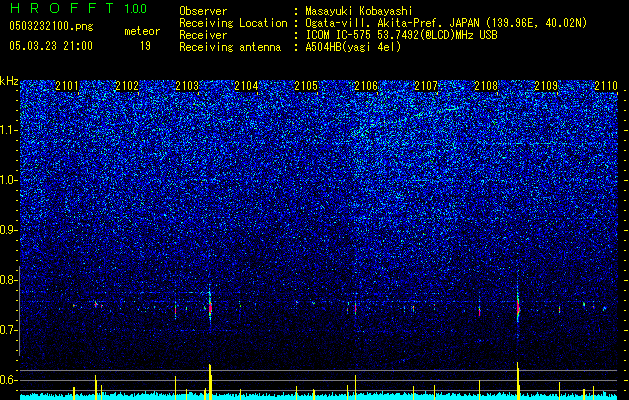
Task: Click the Receiver field label
Action: pos(203,35)
